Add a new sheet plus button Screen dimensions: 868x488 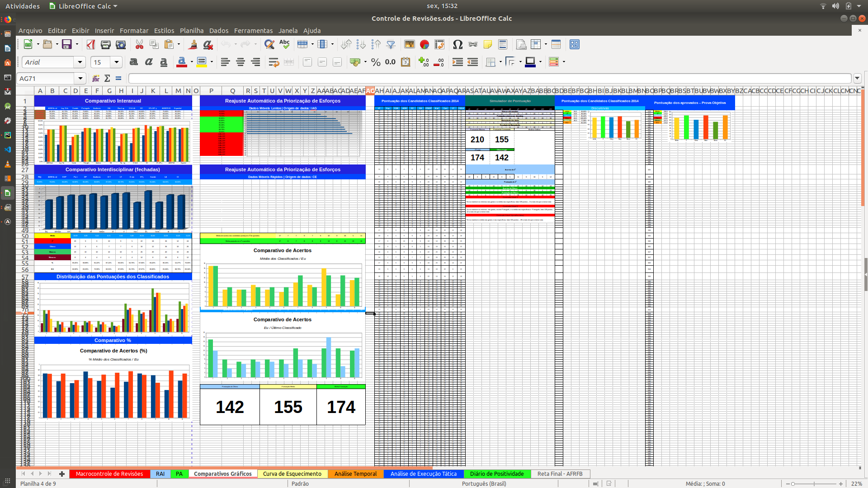click(62, 474)
